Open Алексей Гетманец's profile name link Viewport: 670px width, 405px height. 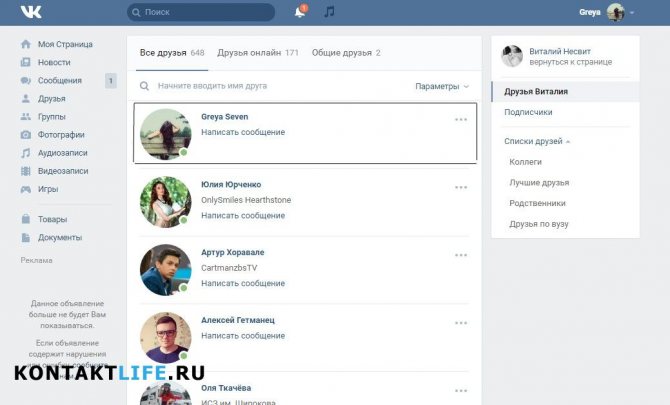point(238,320)
